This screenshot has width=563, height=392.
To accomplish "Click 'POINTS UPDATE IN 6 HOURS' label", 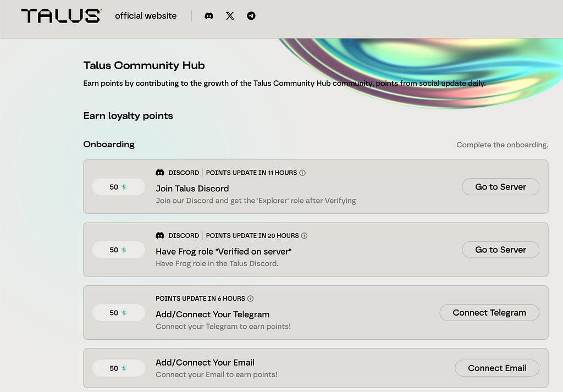I will click(200, 299).
